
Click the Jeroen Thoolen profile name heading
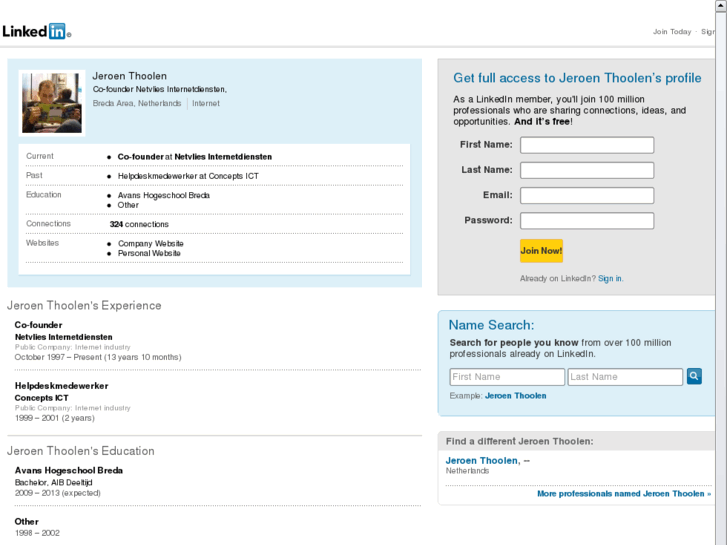tap(129, 76)
